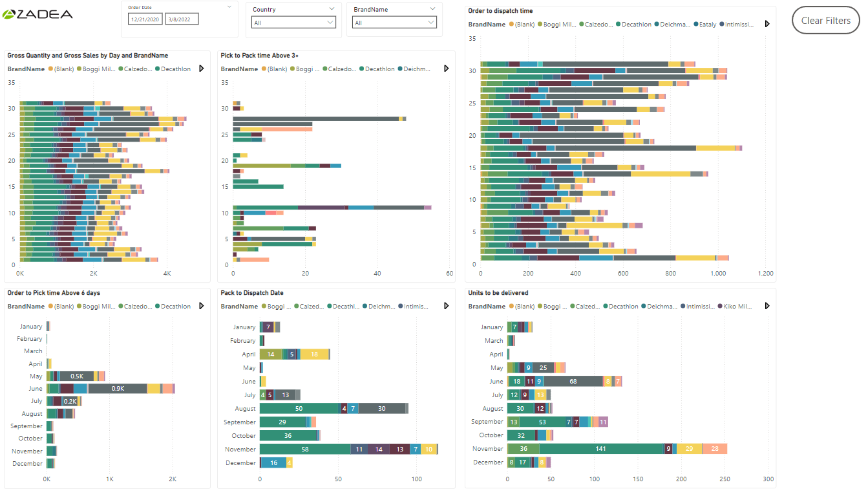Click the 141 segment in November Units bar
Screen dimensions: 868x489
click(601, 449)
